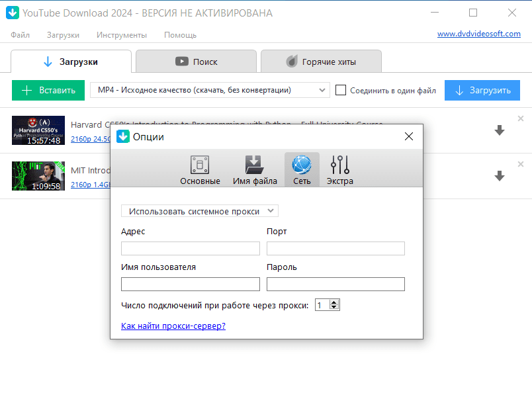
Task: Click download arrow for MIT Intro video
Action: click(500, 176)
